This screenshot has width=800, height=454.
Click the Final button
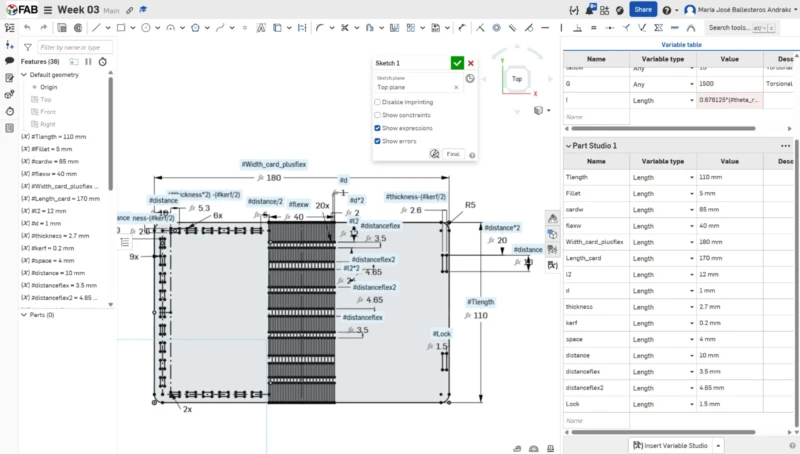click(x=453, y=154)
